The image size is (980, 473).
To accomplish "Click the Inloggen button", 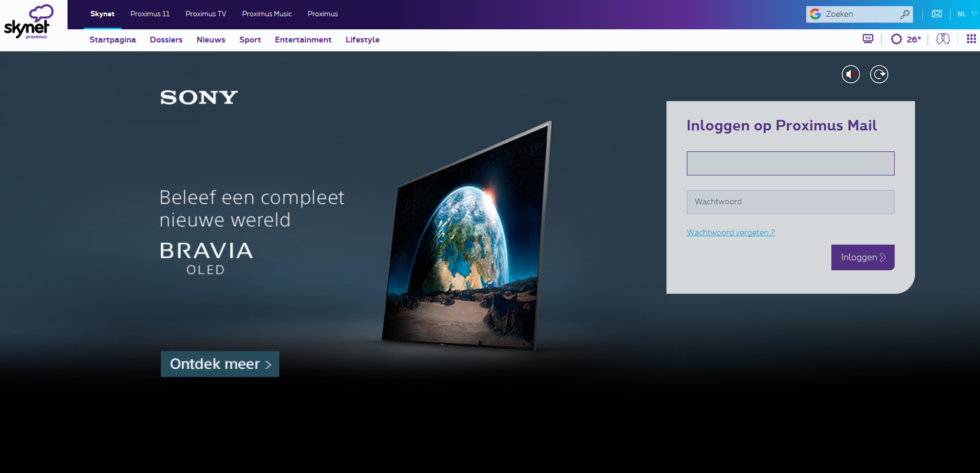I will (x=863, y=257).
